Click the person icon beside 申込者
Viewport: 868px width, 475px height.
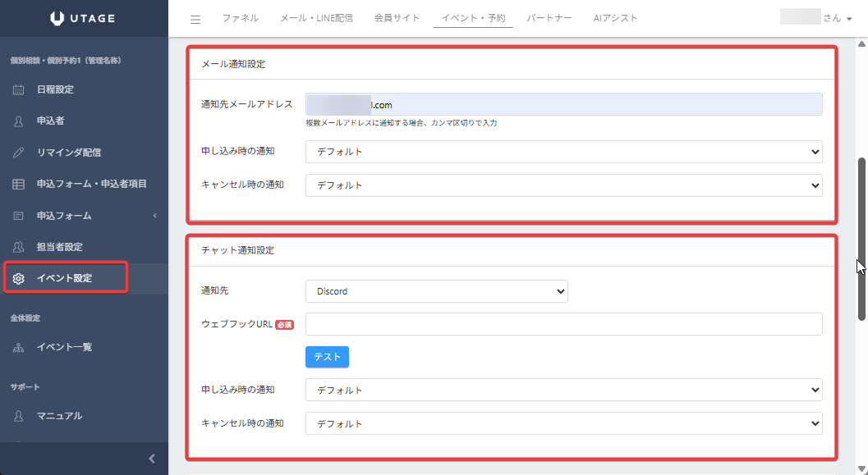pyautogui.click(x=18, y=121)
